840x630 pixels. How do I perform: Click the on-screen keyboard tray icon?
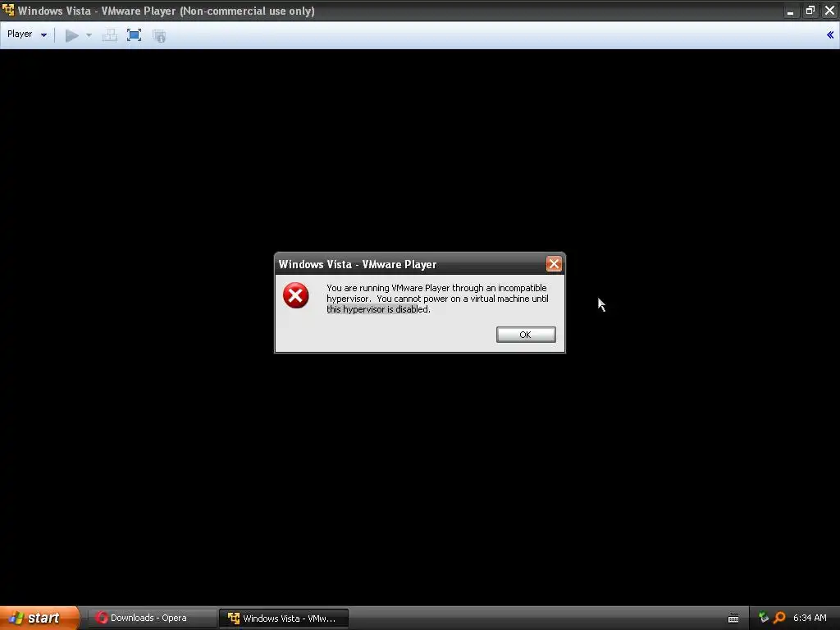pyautogui.click(x=733, y=619)
